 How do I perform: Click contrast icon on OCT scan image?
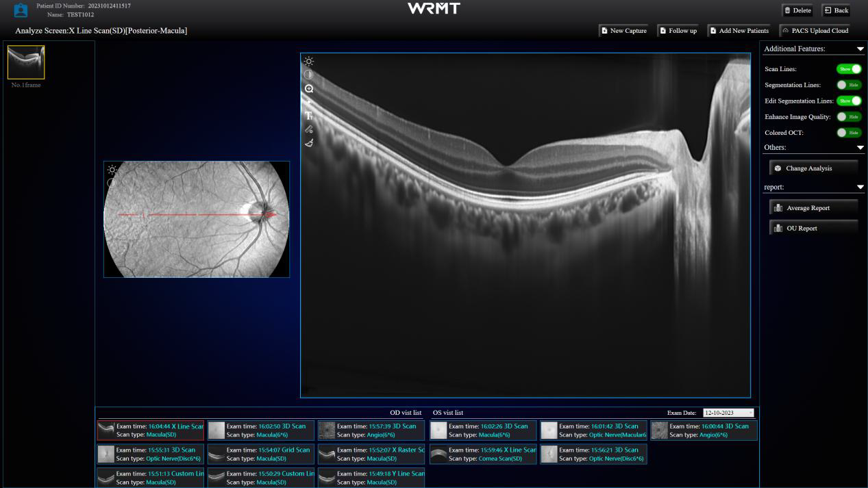tap(309, 75)
